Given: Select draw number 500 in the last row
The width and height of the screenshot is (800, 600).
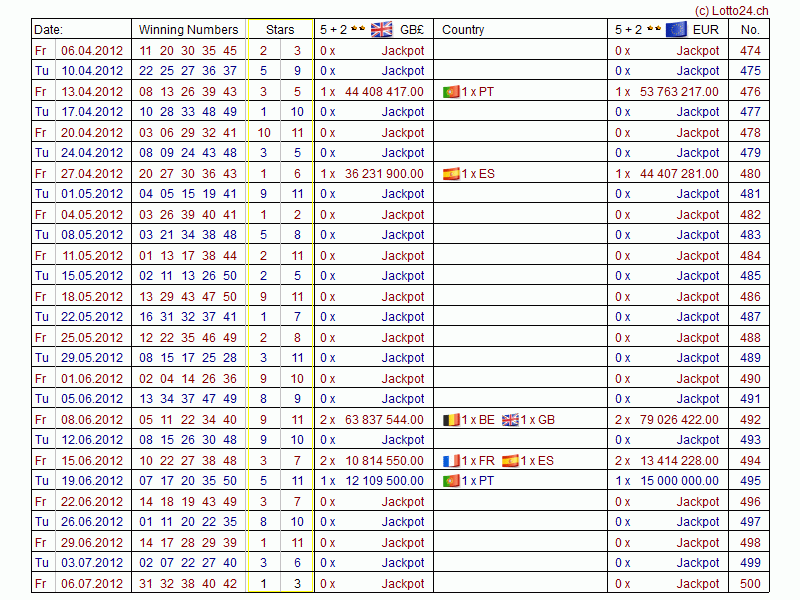Looking at the screenshot, I should 750,584.
